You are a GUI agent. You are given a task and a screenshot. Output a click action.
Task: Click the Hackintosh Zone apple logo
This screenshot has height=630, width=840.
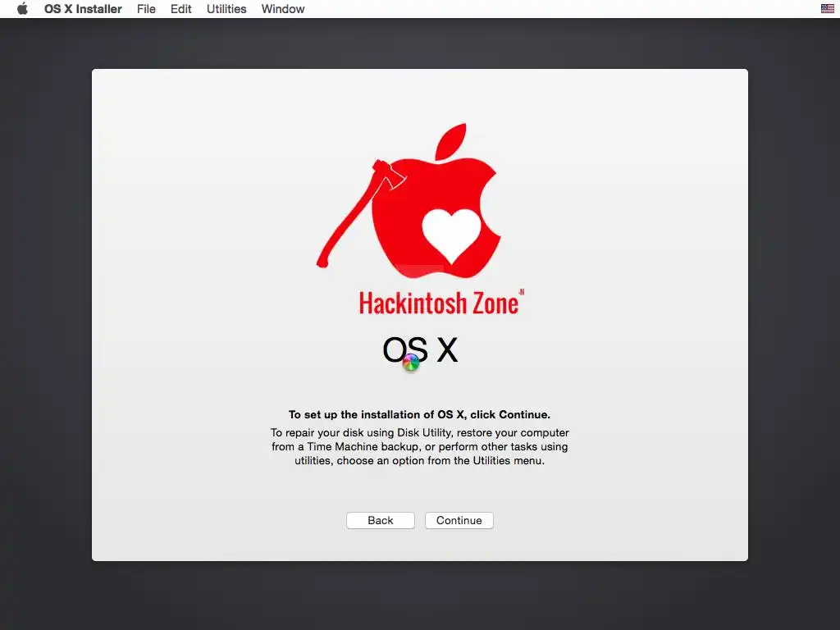pyautogui.click(x=409, y=201)
